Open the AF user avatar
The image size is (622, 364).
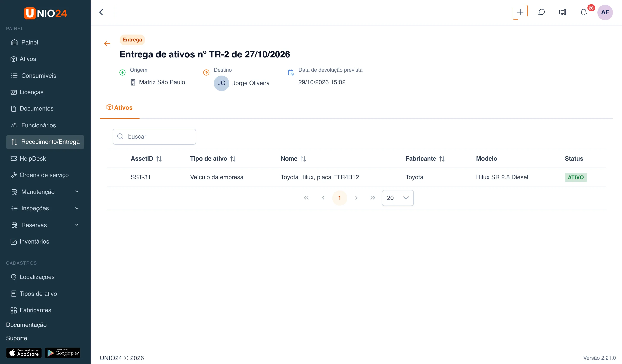[605, 12]
